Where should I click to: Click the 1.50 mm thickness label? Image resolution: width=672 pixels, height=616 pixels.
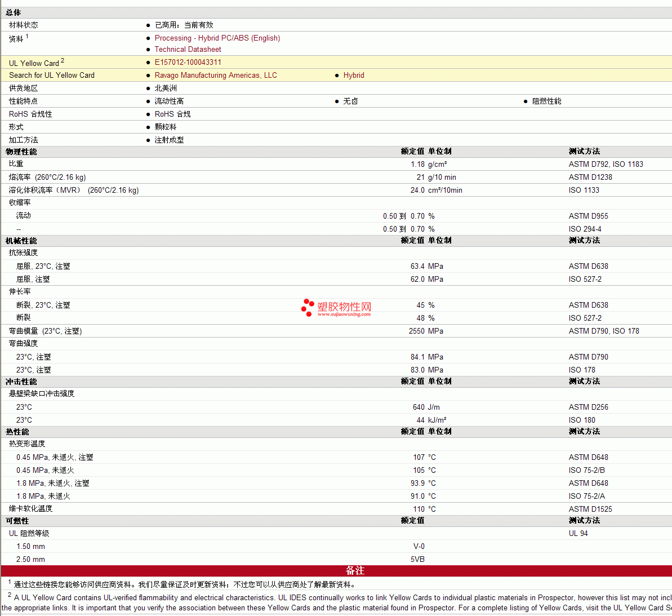(30, 547)
